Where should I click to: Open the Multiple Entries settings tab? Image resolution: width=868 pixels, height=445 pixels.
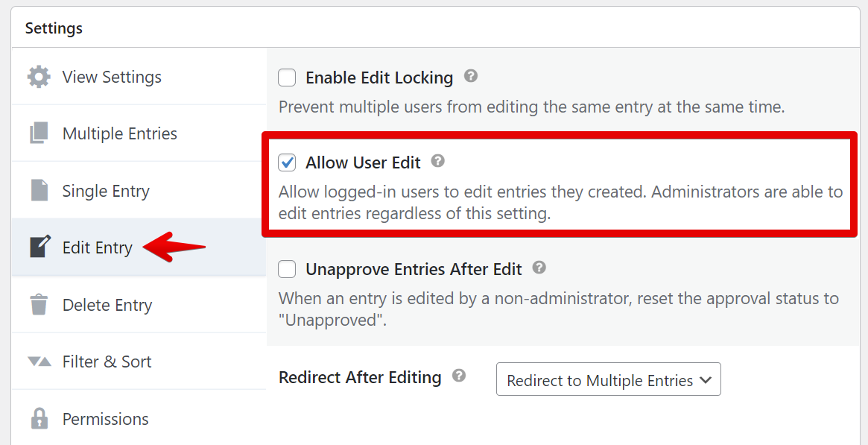click(x=119, y=133)
